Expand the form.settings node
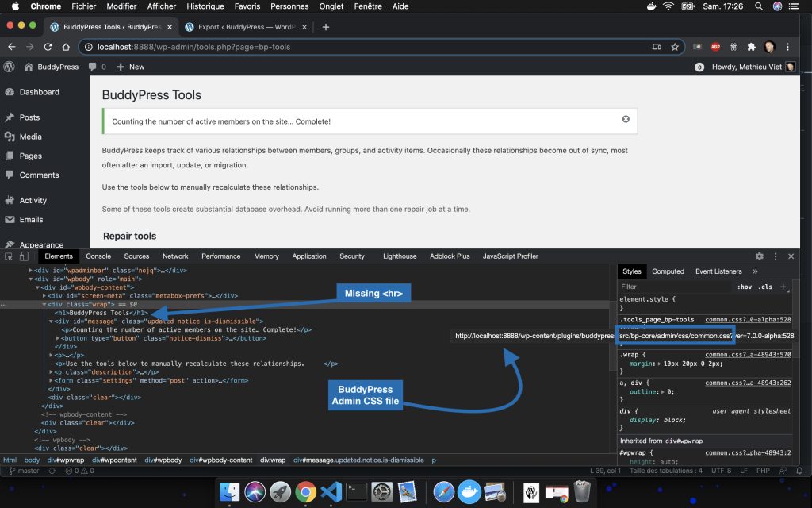Viewport: 812px width, 508px height. (x=51, y=380)
